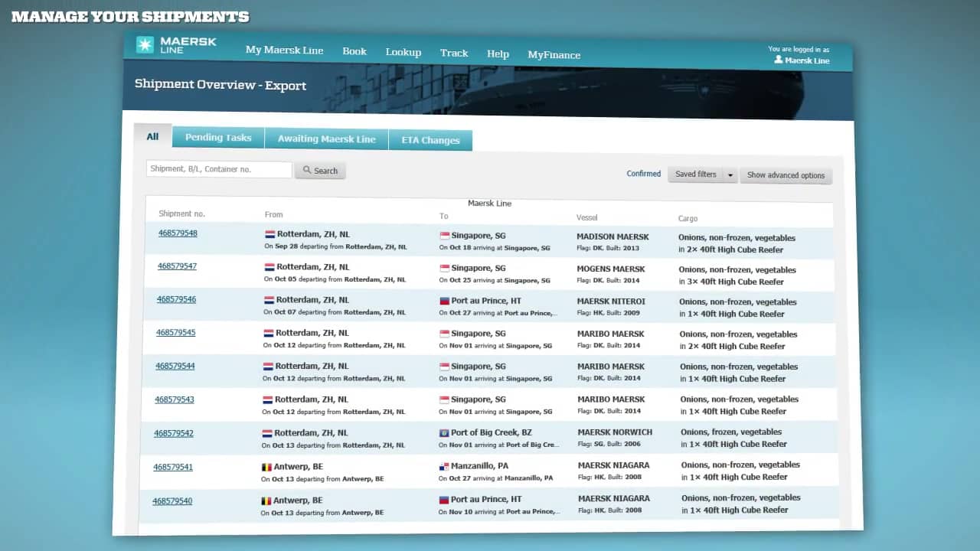Click the Netherlands flag in shipment 468579548 row

[x=269, y=235]
